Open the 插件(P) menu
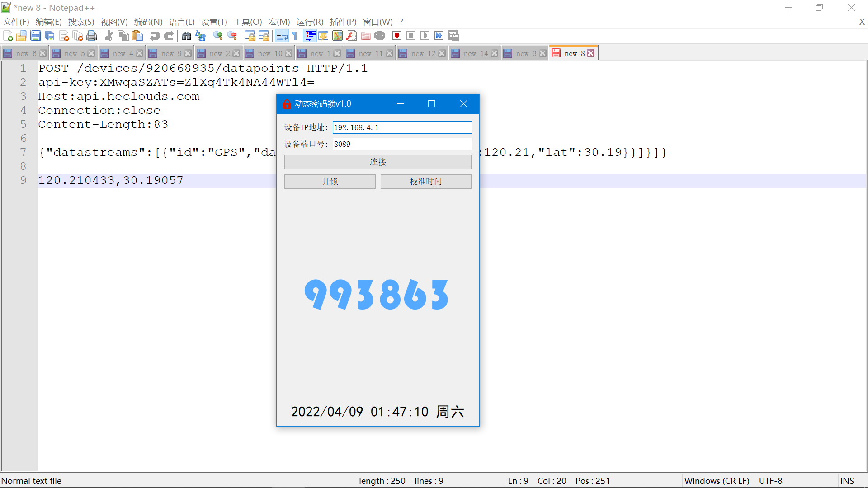The width and height of the screenshot is (868, 488). pyautogui.click(x=343, y=22)
